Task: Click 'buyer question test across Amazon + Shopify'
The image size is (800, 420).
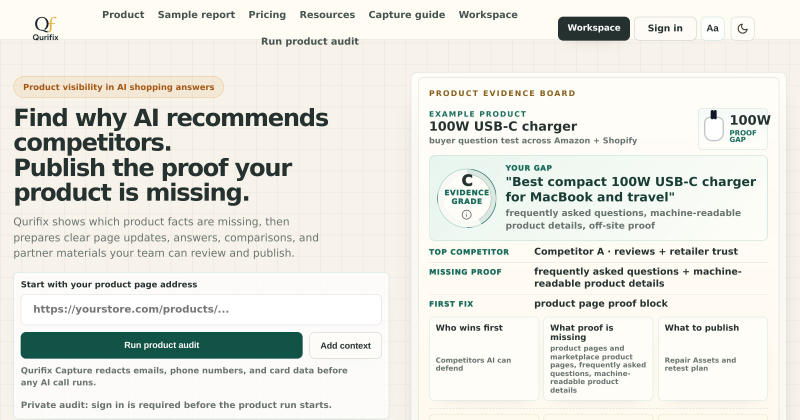Action: [x=533, y=141]
